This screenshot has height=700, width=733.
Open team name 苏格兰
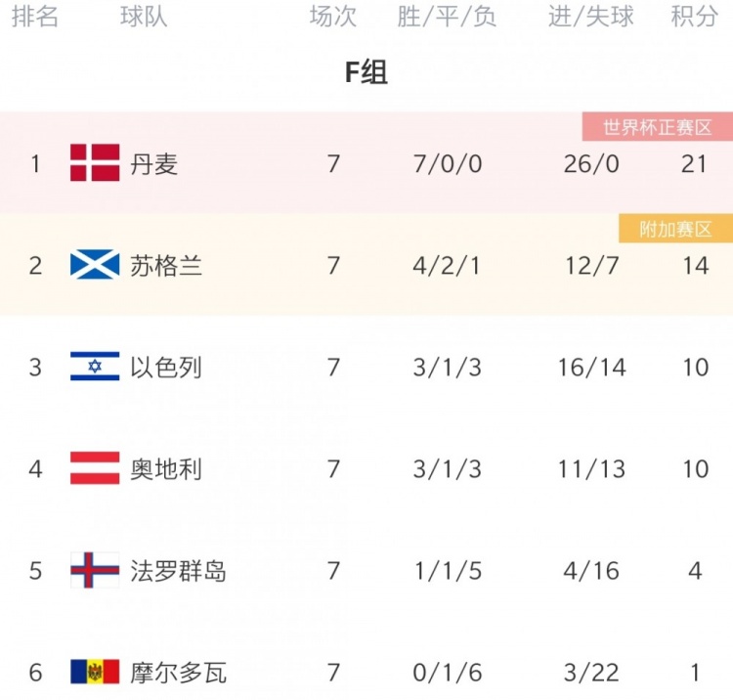(x=166, y=266)
